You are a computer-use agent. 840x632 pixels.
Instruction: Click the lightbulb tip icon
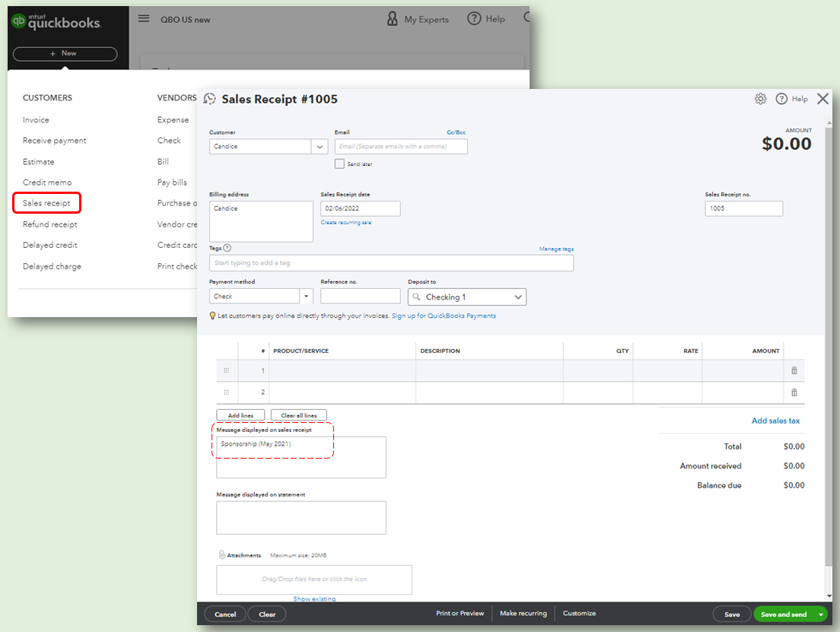[x=212, y=316]
